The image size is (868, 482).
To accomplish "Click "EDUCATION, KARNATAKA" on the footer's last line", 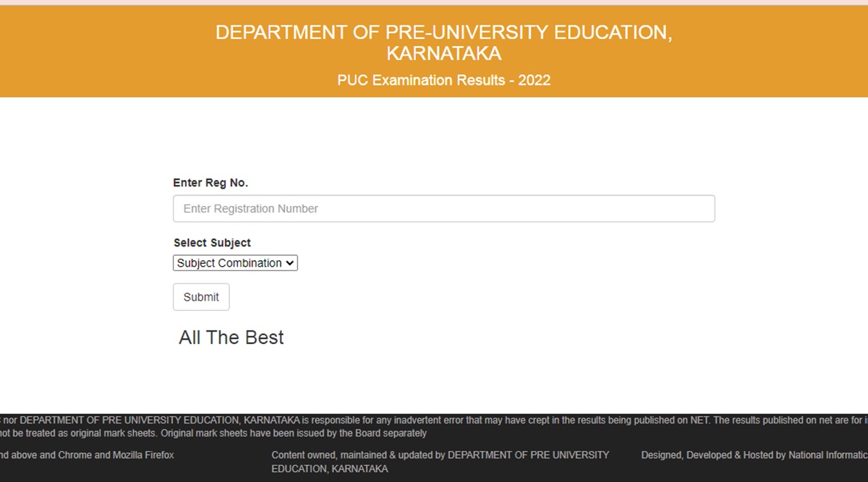I will tap(329, 469).
